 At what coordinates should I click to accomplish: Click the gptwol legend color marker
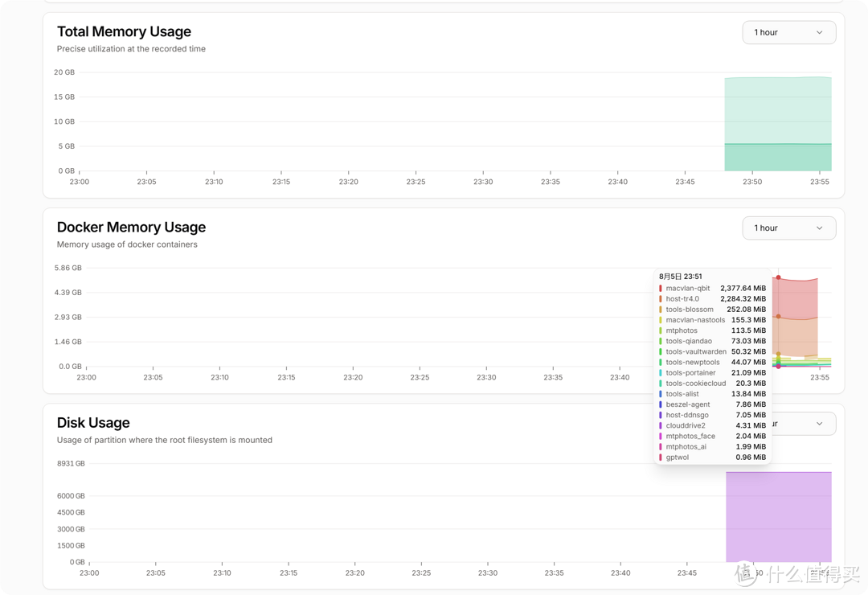point(661,457)
